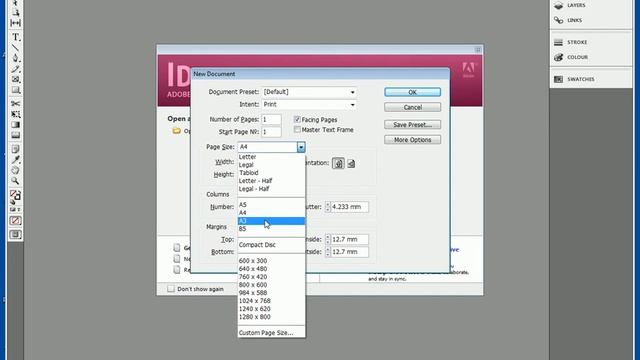Click the More Options button
This screenshot has height=360, width=640.
(x=412, y=140)
